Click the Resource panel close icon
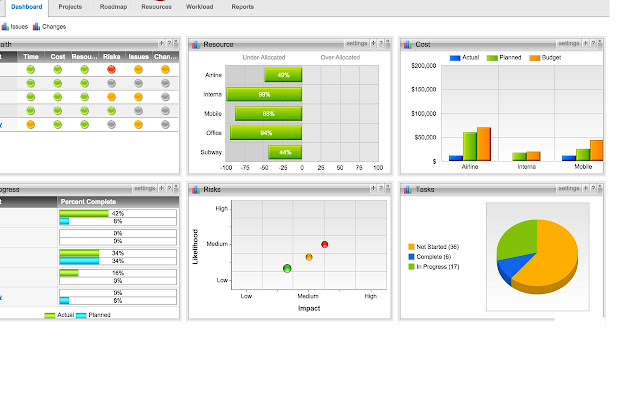 point(388,43)
